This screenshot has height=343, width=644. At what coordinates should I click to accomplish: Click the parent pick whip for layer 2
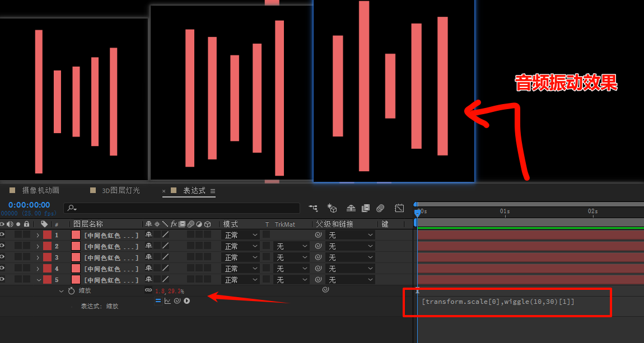click(x=318, y=246)
